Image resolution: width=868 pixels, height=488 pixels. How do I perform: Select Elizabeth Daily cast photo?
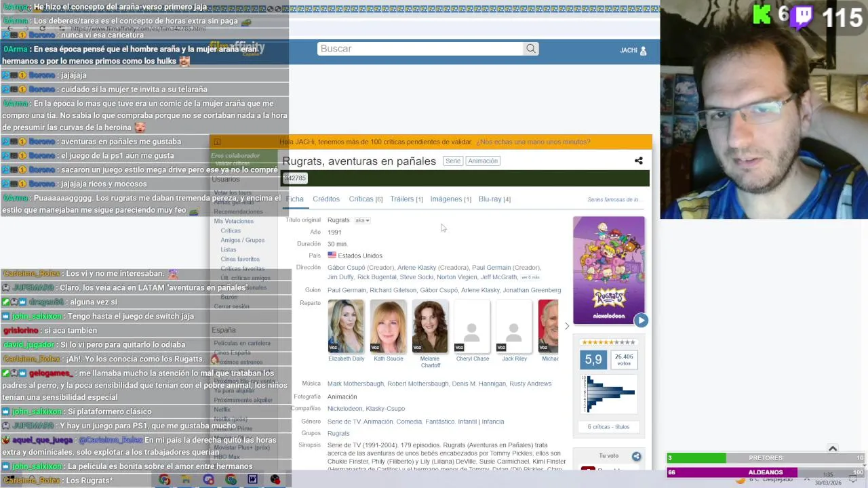pos(346,326)
